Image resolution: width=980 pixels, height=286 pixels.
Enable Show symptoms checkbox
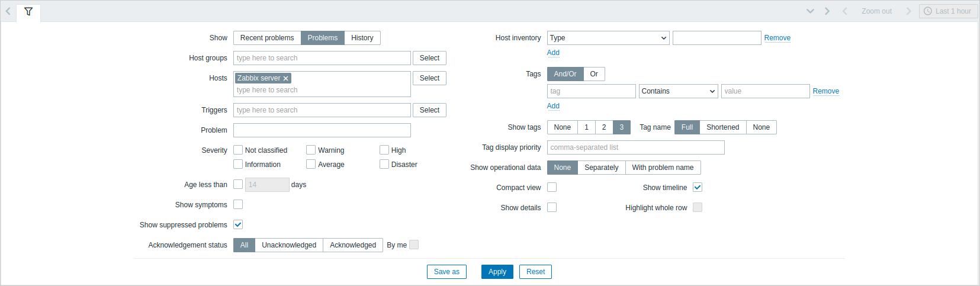pyautogui.click(x=238, y=204)
